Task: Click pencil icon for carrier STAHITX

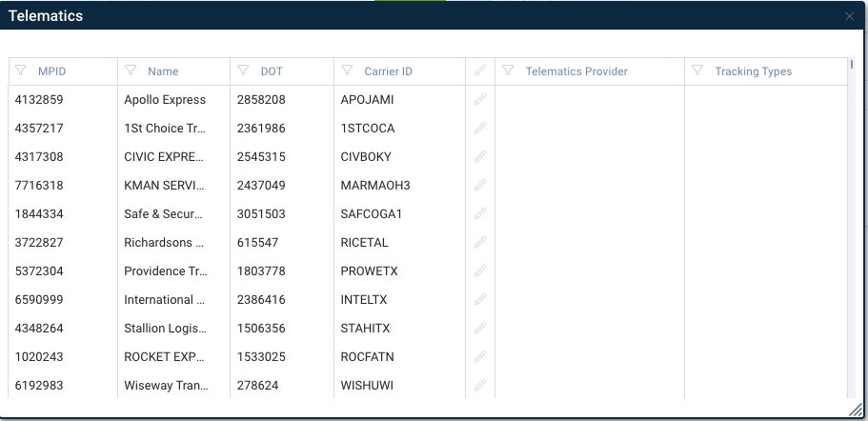Action: [x=480, y=328]
